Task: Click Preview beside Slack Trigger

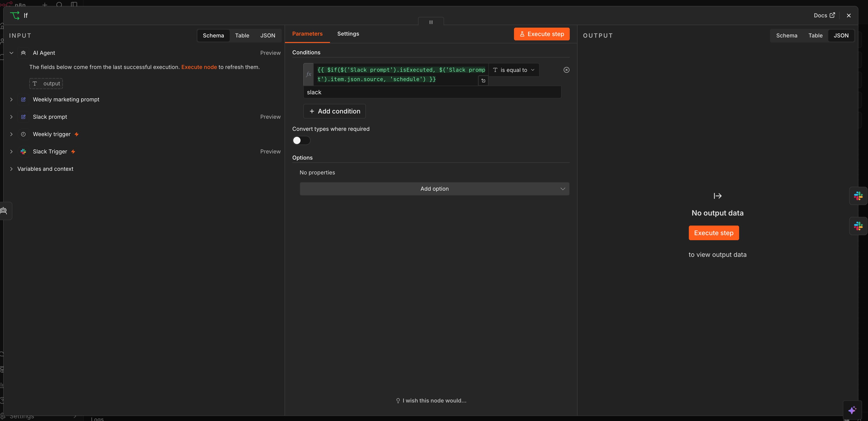Action: pos(270,152)
